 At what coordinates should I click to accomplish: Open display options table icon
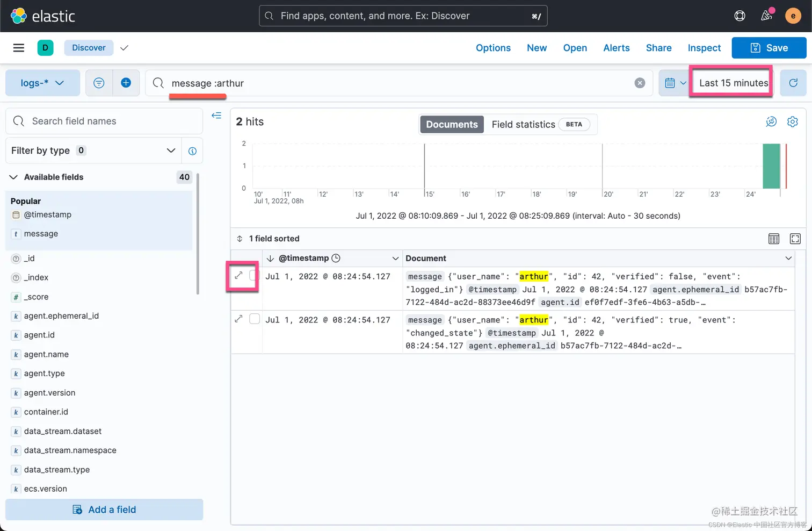pyautogui.click(x=774, y=239)
